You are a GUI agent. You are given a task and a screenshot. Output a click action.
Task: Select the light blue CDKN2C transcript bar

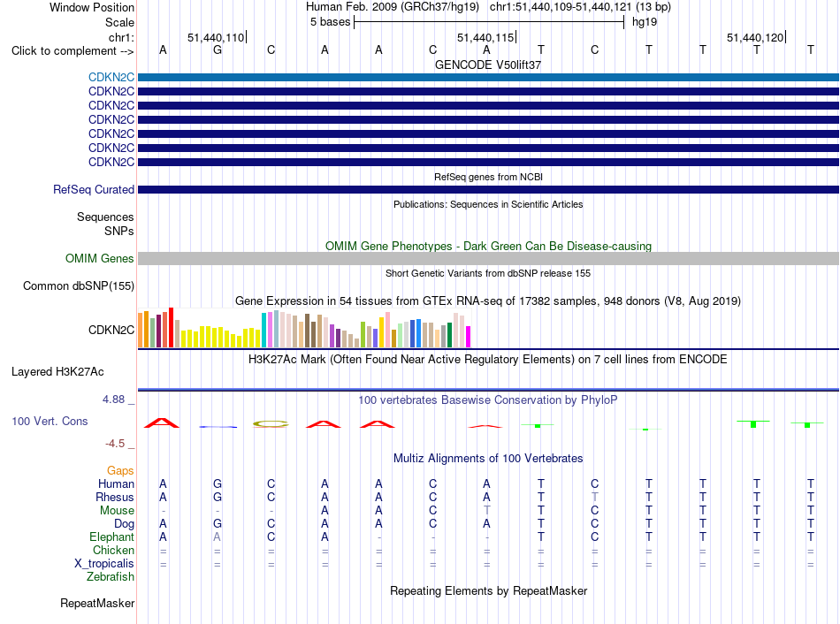pos(488,77)
